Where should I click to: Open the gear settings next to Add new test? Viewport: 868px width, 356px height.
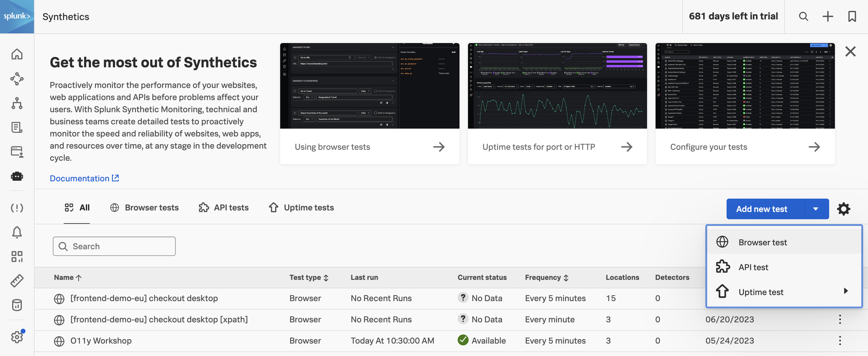point(843,209)
